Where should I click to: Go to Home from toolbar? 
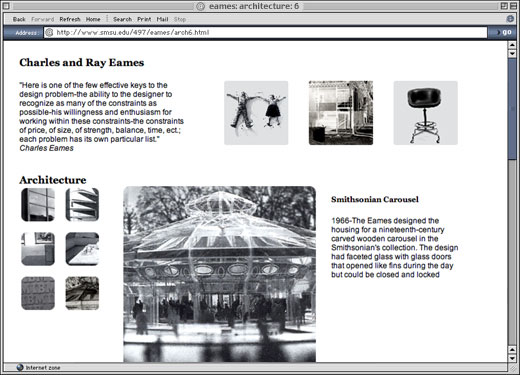tap(93, 19)
